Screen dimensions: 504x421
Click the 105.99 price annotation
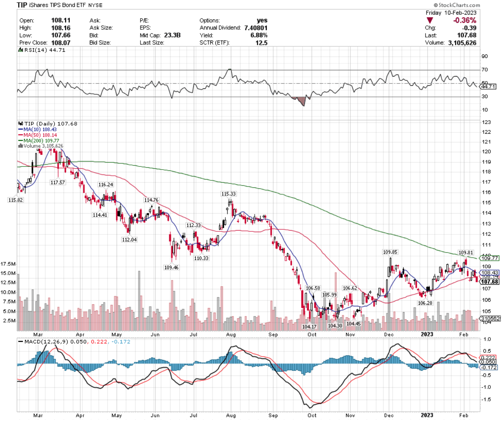coord(330,295)
